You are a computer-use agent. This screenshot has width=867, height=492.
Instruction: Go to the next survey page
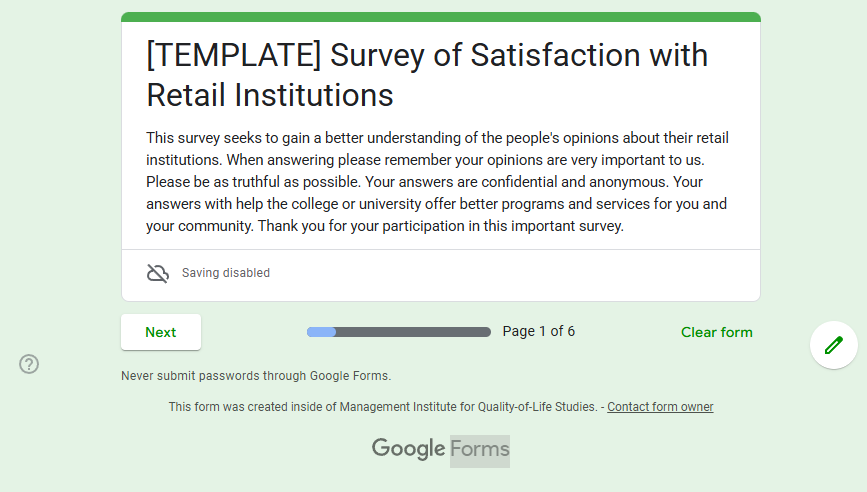pyautogui.click(x=160, y=332)
